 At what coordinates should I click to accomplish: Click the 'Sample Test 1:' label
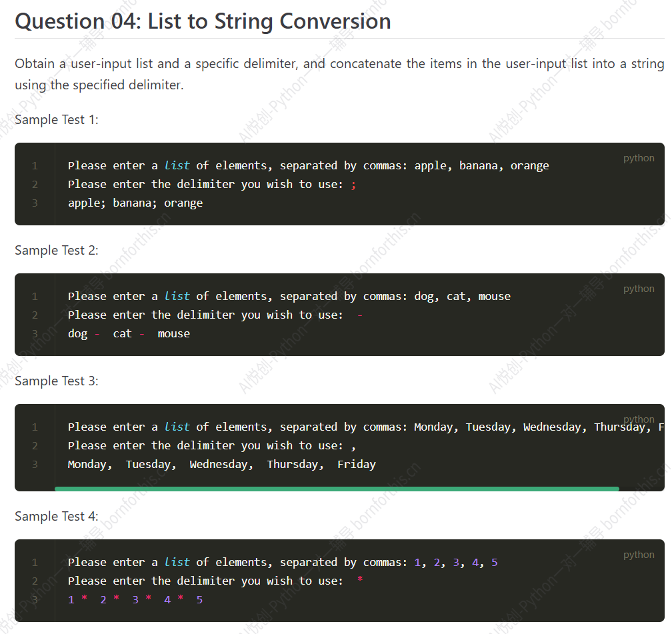57,119
